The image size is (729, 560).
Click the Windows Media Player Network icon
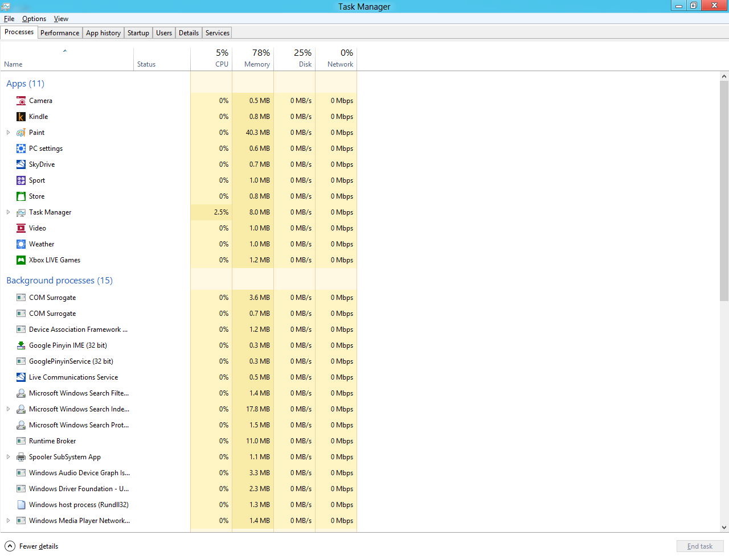(x=21, y=521)
